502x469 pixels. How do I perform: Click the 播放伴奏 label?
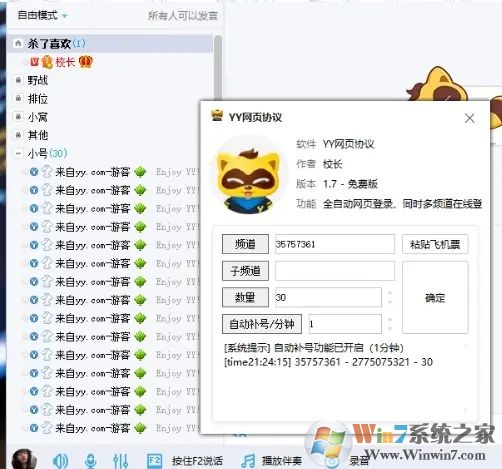[x=281, y=461]
